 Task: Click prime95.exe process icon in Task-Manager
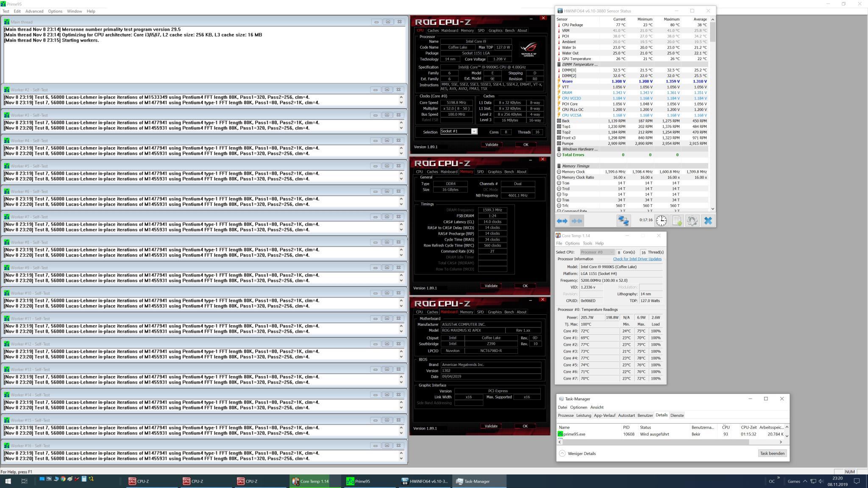pyautogui.click(x=560, y=434)
